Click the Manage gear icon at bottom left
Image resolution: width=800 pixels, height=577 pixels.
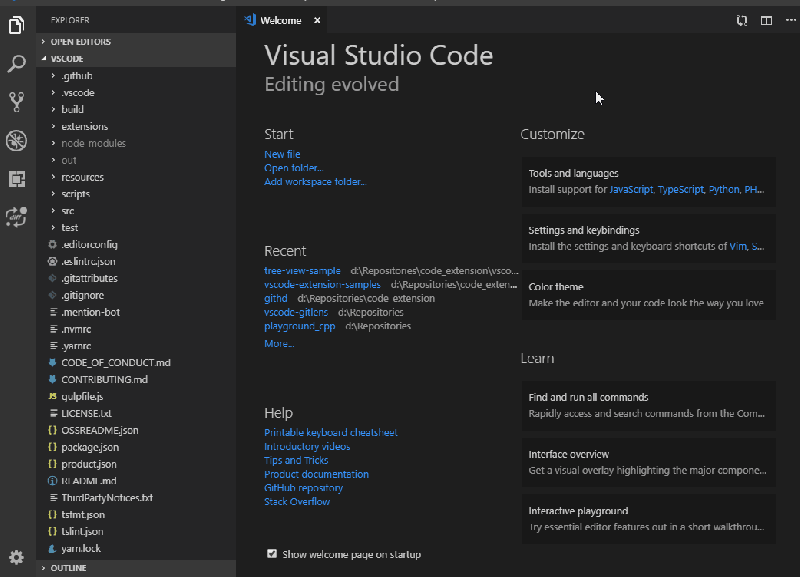point(15,557)
